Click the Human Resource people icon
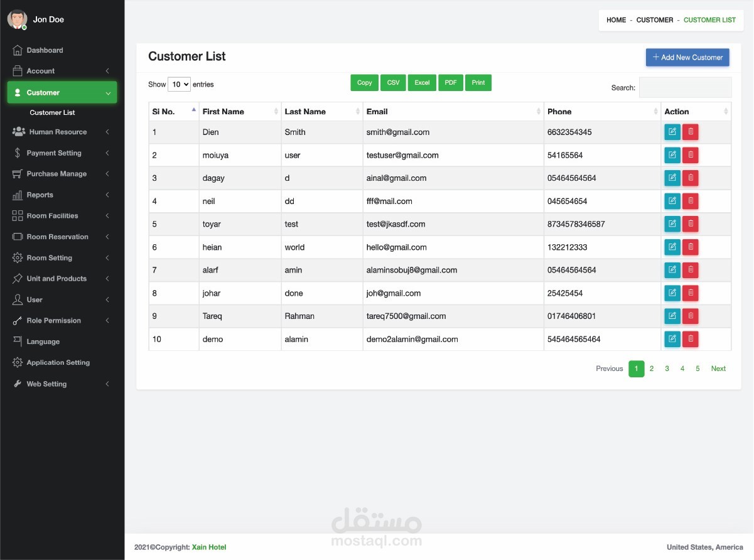The image size is (754, 560). [x=18, y=132]
